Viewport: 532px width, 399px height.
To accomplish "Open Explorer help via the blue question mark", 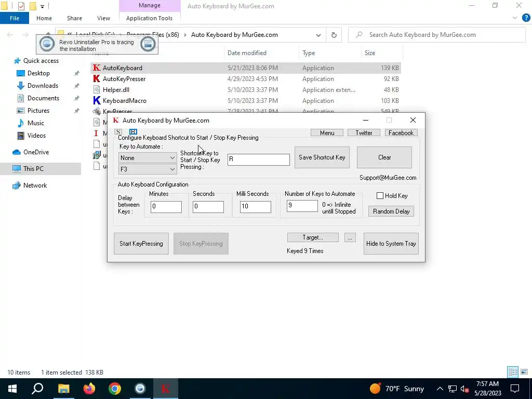I will point(526,18).
